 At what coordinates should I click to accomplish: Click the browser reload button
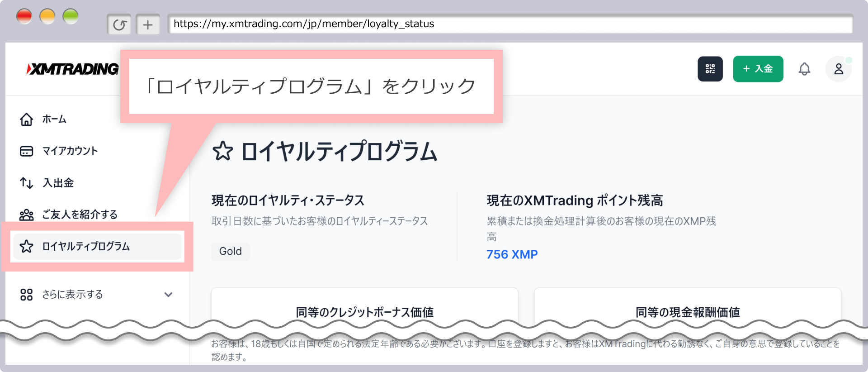point(119,24)
